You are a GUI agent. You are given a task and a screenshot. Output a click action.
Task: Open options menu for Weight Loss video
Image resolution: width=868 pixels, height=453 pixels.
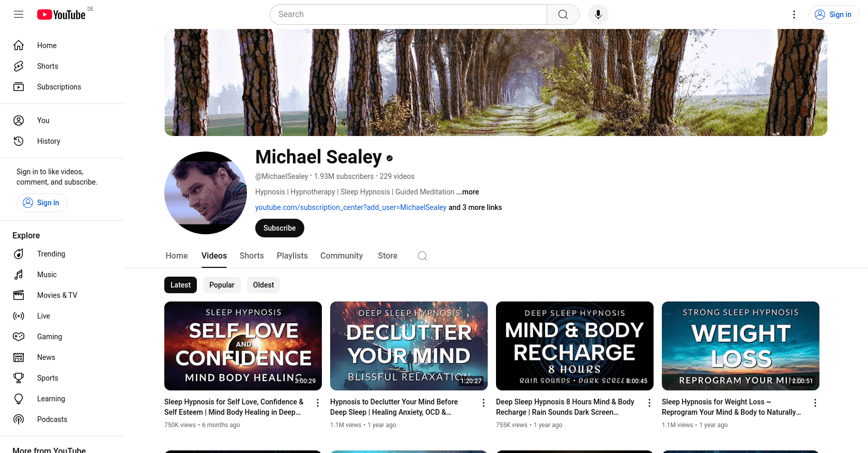815,403
